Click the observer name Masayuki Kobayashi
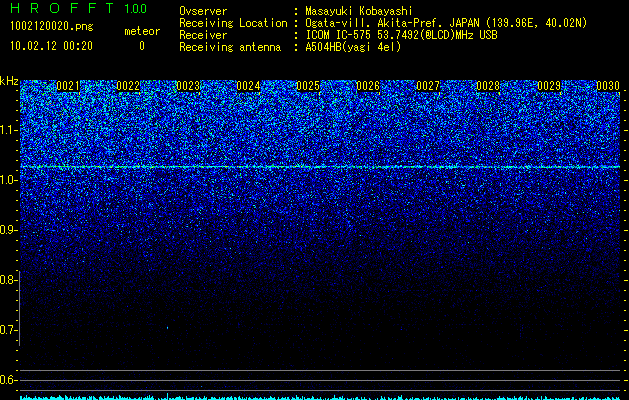 tap(359, 11)
